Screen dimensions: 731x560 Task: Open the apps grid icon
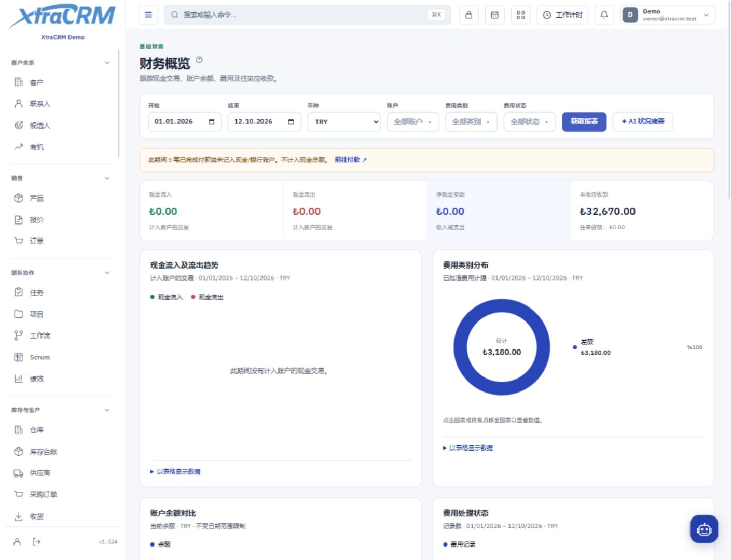(x=520, y=15)
